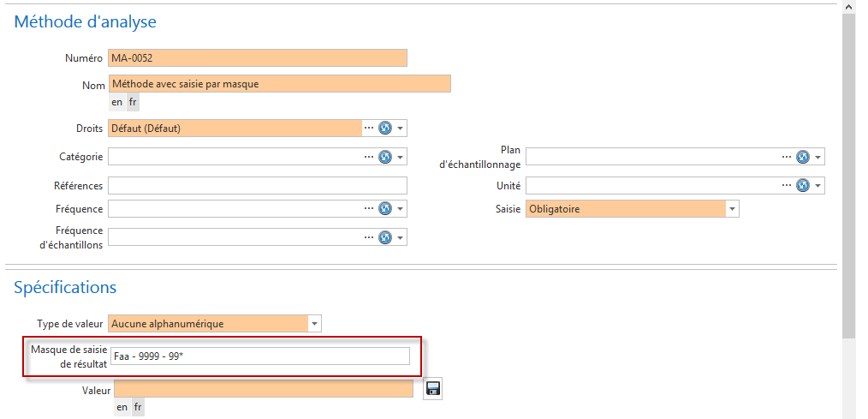Open the Catégorie dropdown arrow
Screen dimensions: 868x419
click(401, 157)
